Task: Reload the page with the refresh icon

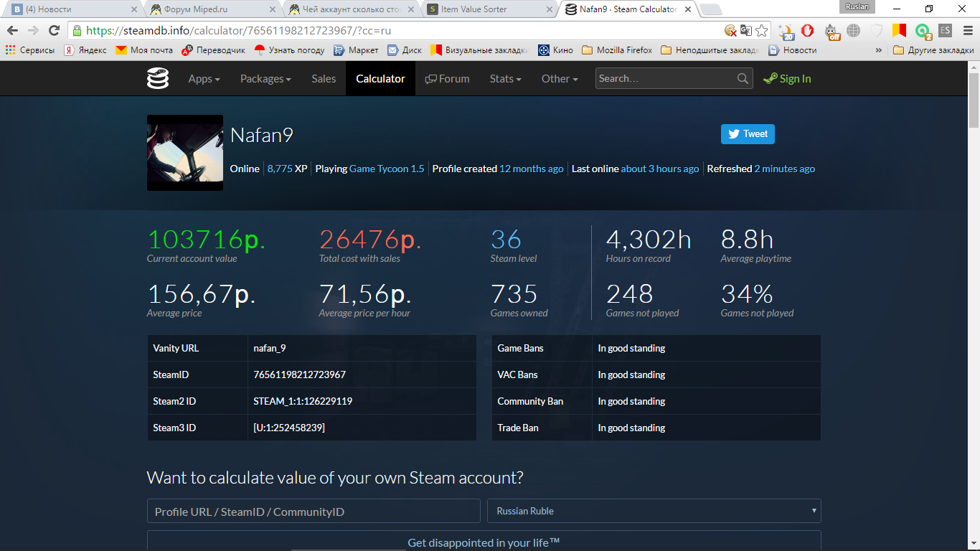Action: click(54, 30)
